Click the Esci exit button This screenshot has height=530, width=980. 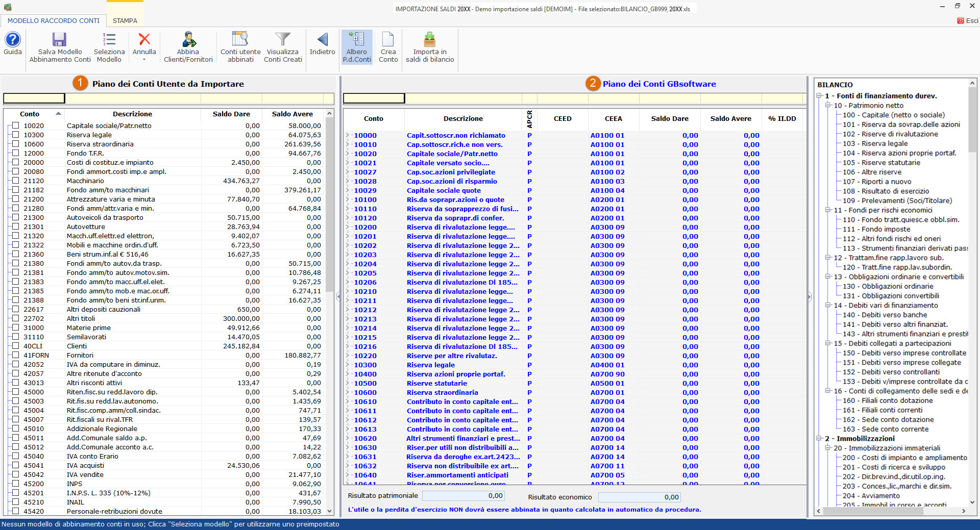tap(967, 21)
